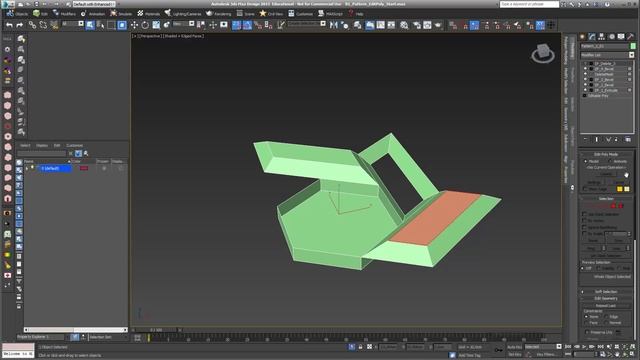
Task: Click the Redo arrow icon
Action: click(20, 25)
